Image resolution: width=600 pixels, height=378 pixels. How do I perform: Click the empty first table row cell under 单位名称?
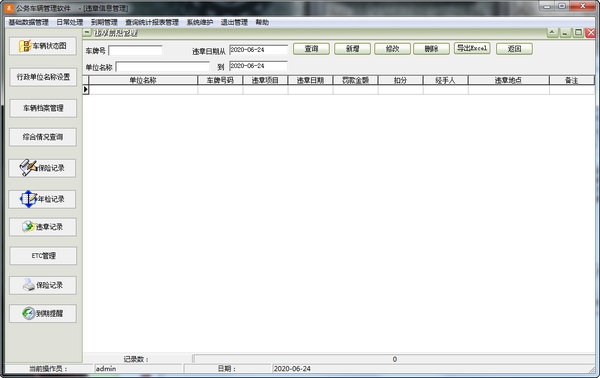tap(143, 90)
